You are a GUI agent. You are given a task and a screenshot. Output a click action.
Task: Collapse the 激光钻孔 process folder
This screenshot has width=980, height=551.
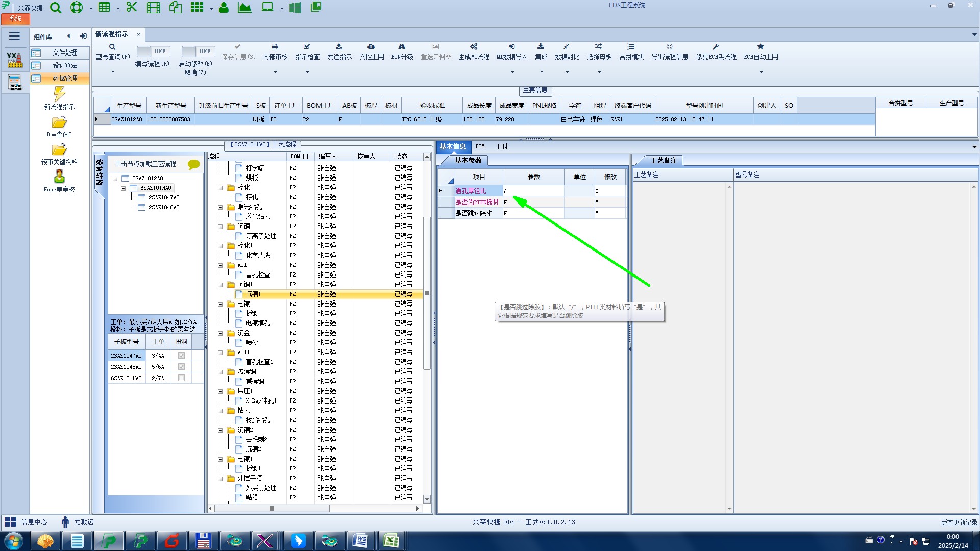221,207
